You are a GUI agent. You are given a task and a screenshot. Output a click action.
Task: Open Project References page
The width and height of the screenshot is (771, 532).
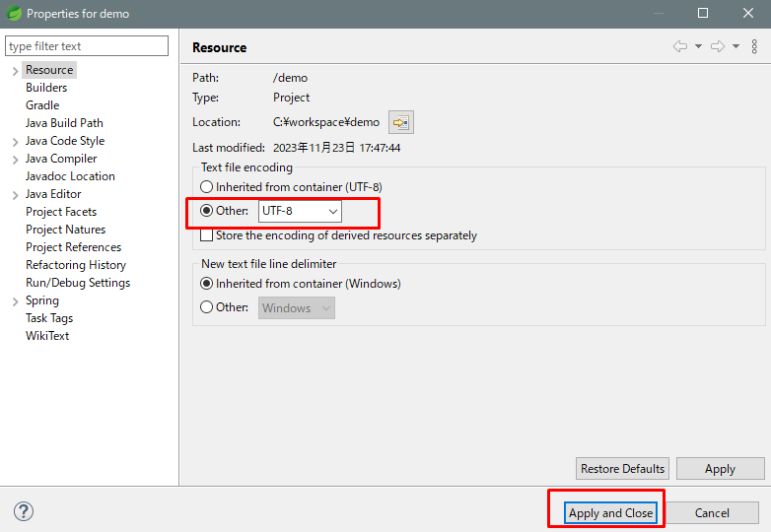pyautogui.click(x=73, y=246)
